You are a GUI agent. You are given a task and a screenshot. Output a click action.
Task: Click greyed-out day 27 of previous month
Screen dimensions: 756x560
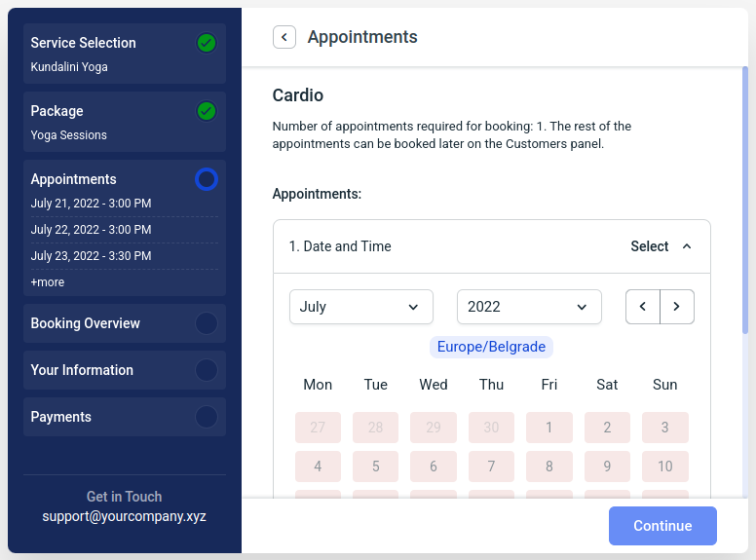[318, 428]
